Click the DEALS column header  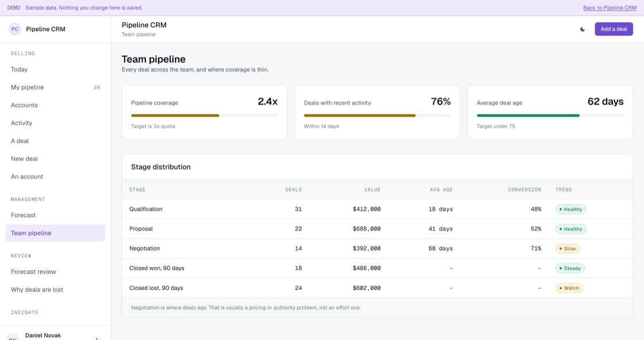point(294,189)
